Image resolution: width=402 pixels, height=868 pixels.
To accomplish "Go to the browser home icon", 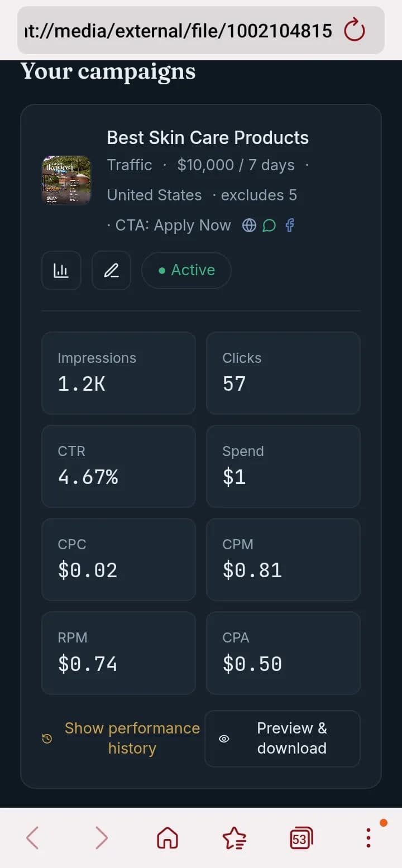I will click(x=167, y=838).
